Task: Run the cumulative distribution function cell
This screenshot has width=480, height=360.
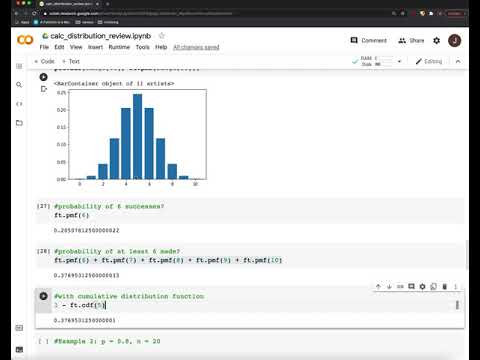Action: 43,296
